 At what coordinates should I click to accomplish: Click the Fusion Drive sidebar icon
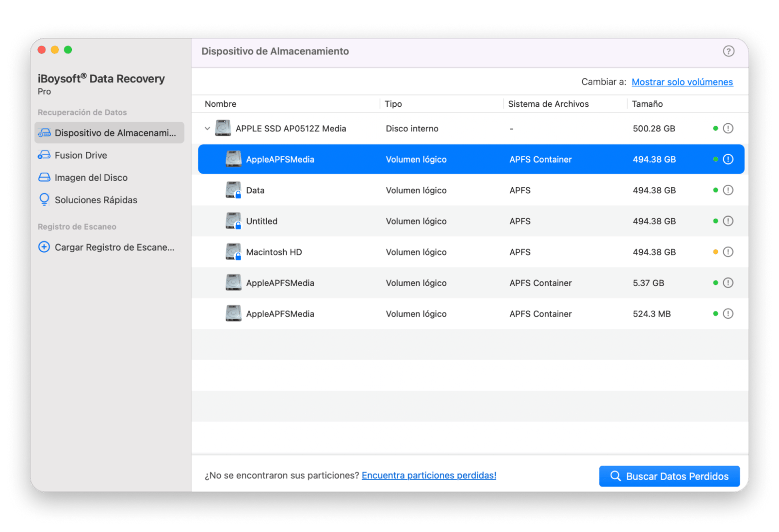pos(44,155)
